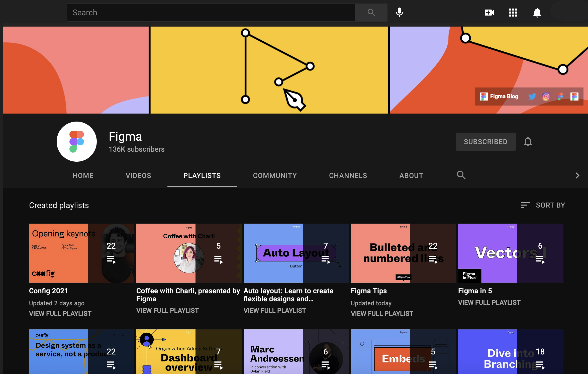
Task: Open the Sort By dropdown
Action: pyautogui.click(x=543, y=205)
